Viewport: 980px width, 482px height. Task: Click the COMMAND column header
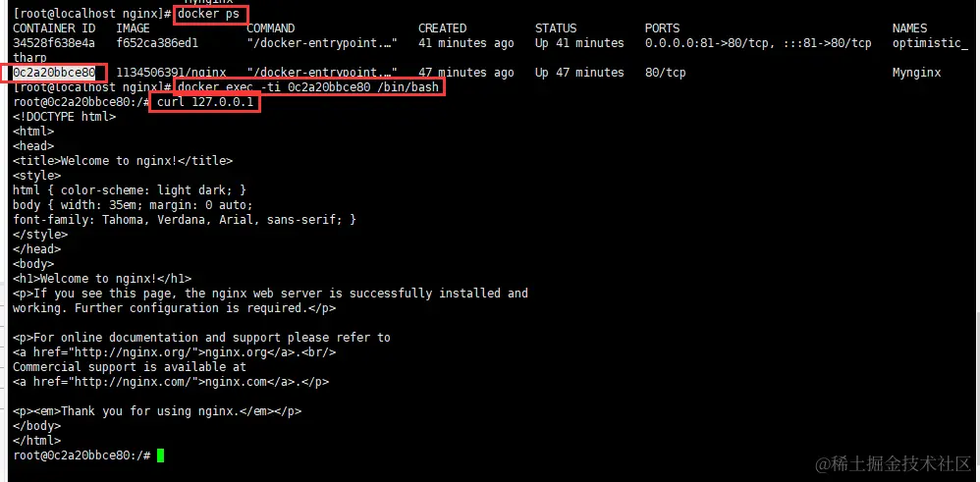tap(270, 28)
